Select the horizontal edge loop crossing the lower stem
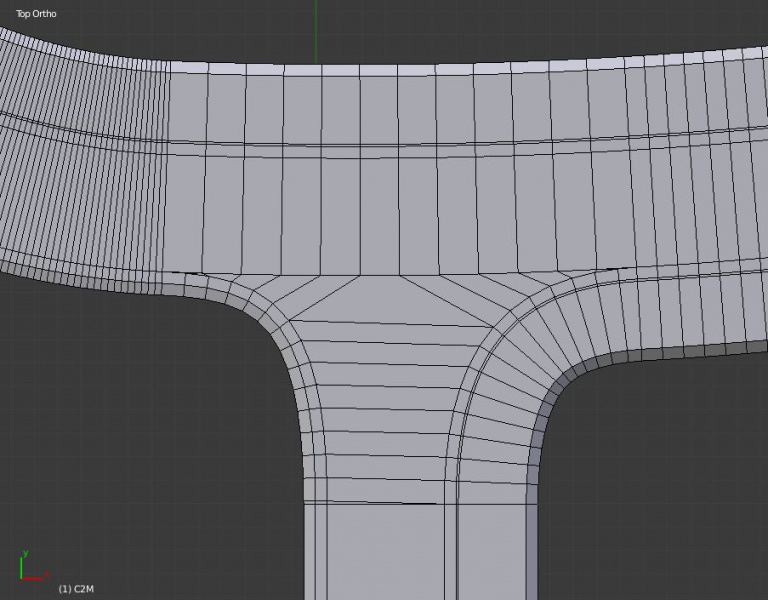 (x=380, y=502)
